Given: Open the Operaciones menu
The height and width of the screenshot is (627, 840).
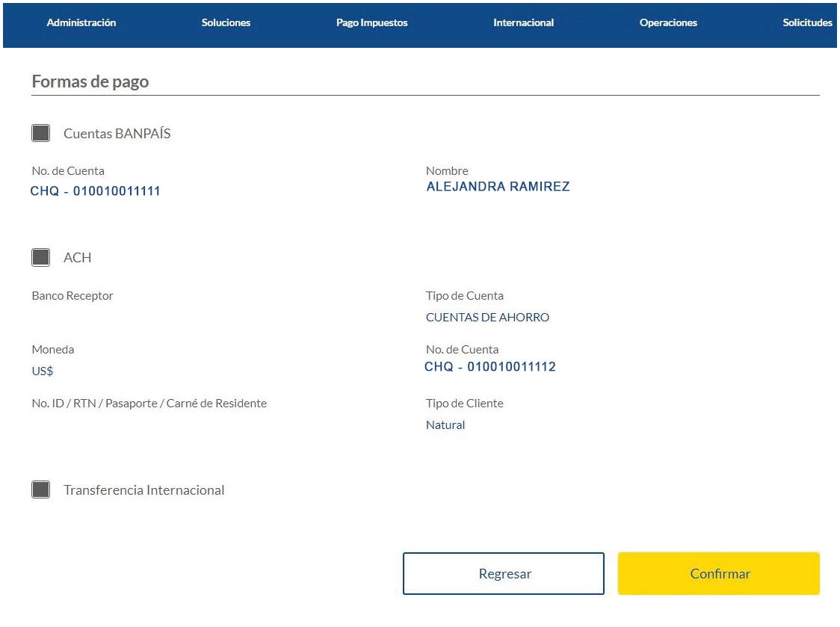Looking at the screenshot, I should tap(668, 23).
